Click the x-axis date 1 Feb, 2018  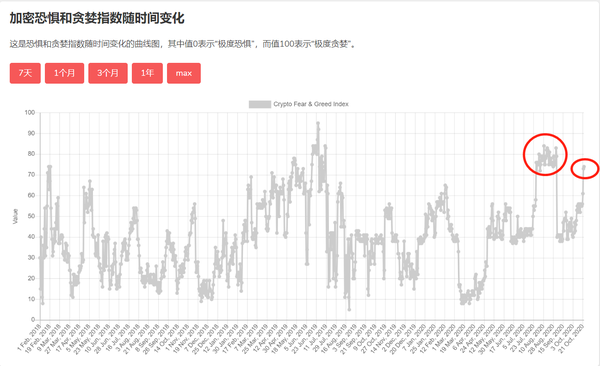[x=30, y=338]
